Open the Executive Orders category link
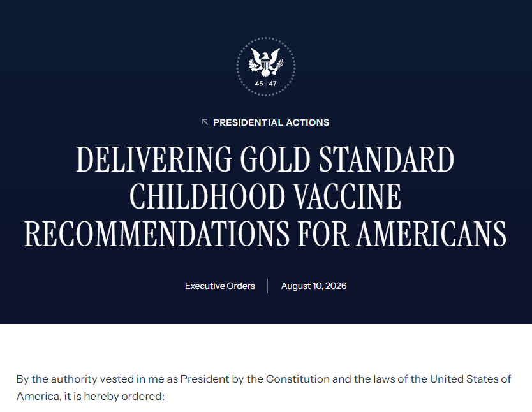 point(220,286)
